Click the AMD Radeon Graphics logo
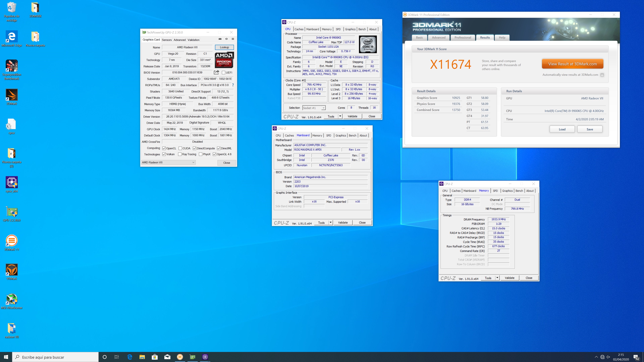 (224, 60)
